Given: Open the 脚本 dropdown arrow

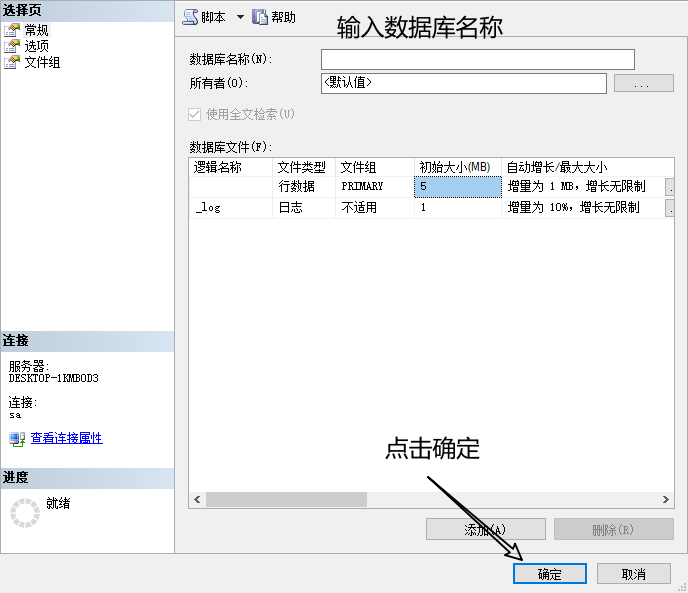Looking at the screenshot, I should [240, 17].
